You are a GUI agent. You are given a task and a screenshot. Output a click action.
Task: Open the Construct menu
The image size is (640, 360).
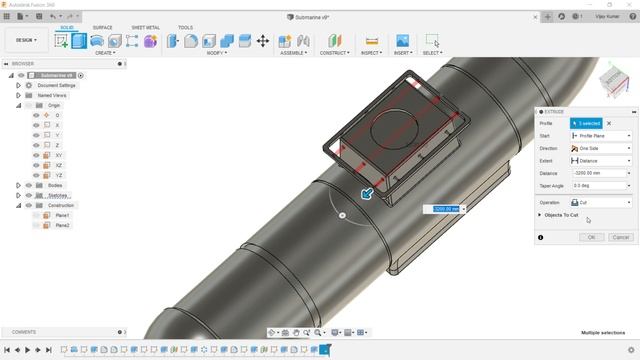click(335, 53)
